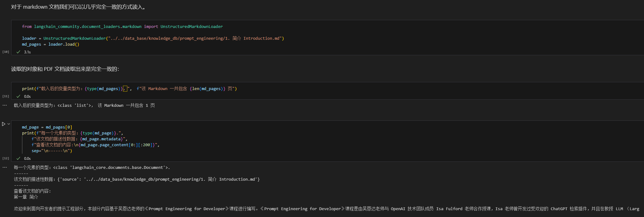Click execution count label [11]
This screenshot has width=644, height=217.
click(6, 96)
